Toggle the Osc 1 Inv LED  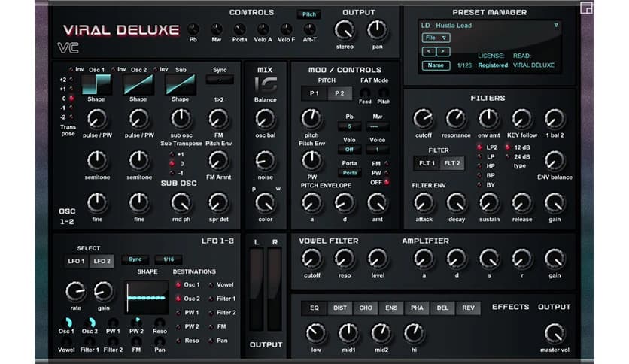(71, 70)
